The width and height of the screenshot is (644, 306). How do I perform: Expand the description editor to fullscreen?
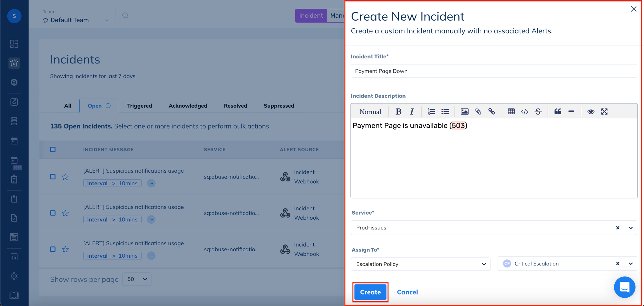coord(604,112)
